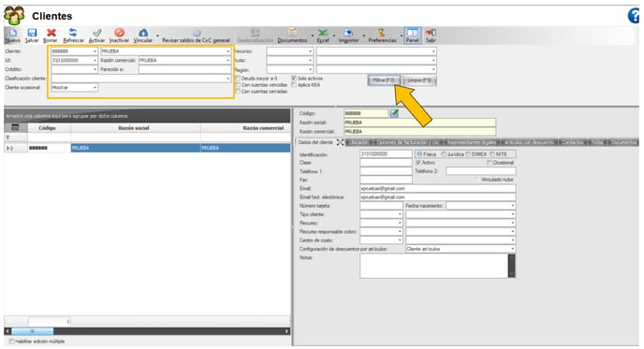Print using the Imprimir icon
This screenshot has width=644, height=349.
click(348, 36)
